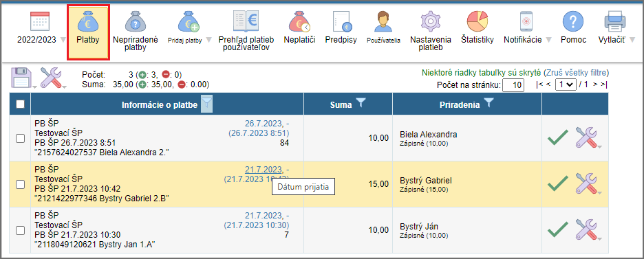Click the Pomoc question mark icon

point(573,22)
